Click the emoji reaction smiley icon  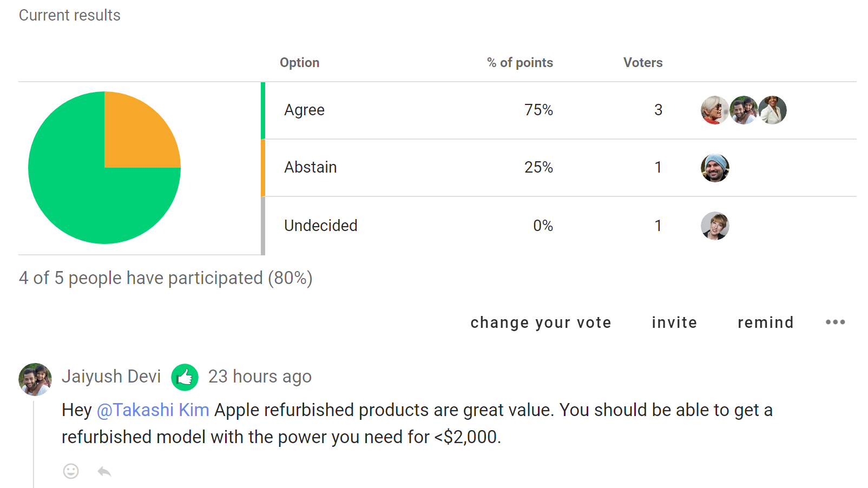[x=71, y=471]
